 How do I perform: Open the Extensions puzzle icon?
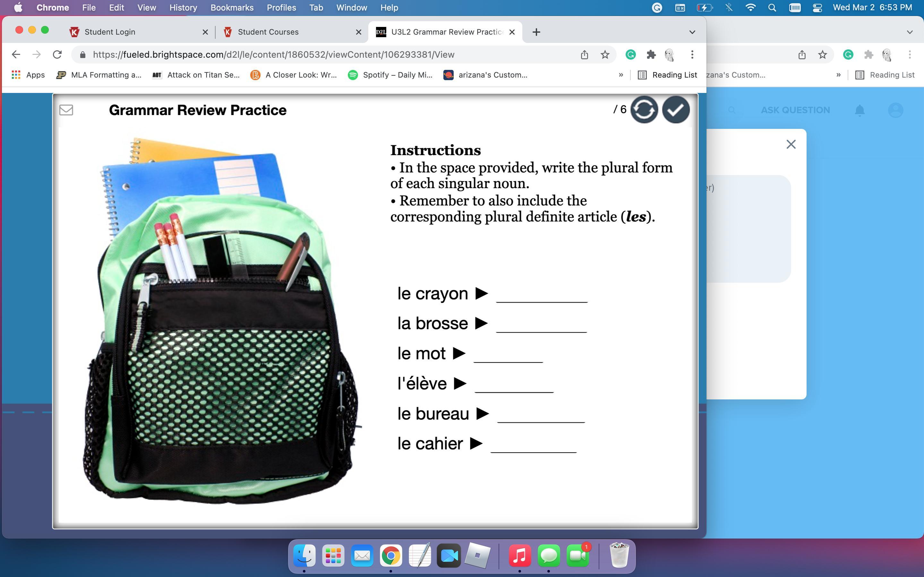651,54
